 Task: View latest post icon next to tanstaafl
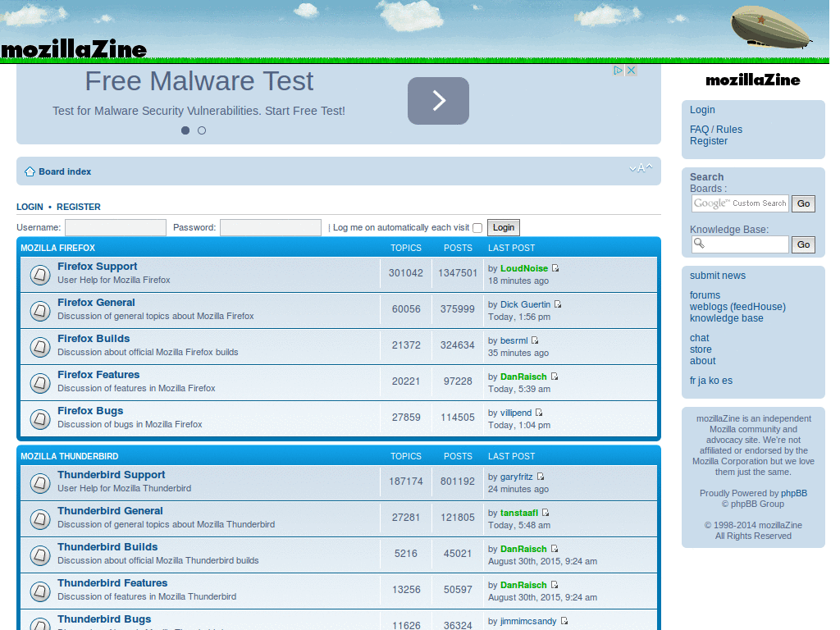(546, 513)
